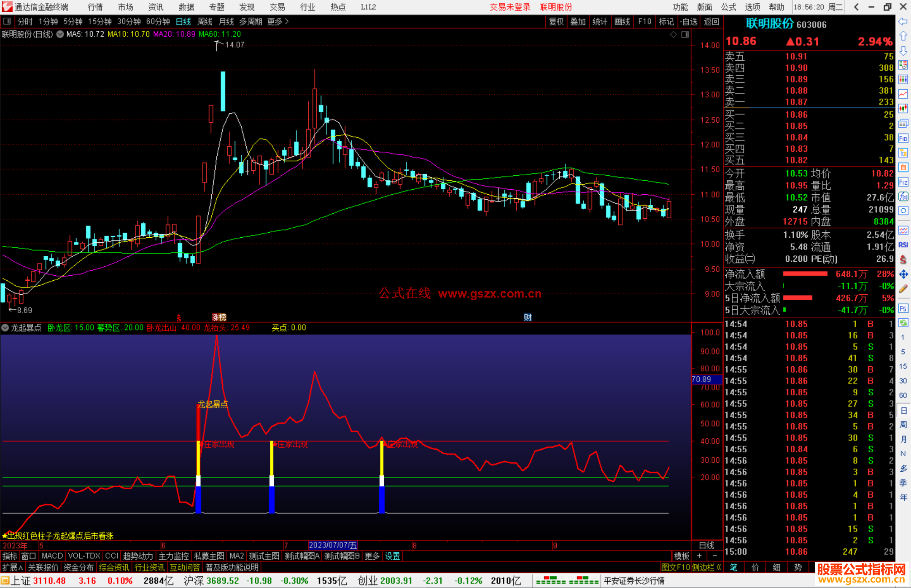Click the back arrow icon in right sidebar
The height and width of the screenshot is (588, 911).
coord(903,21)
